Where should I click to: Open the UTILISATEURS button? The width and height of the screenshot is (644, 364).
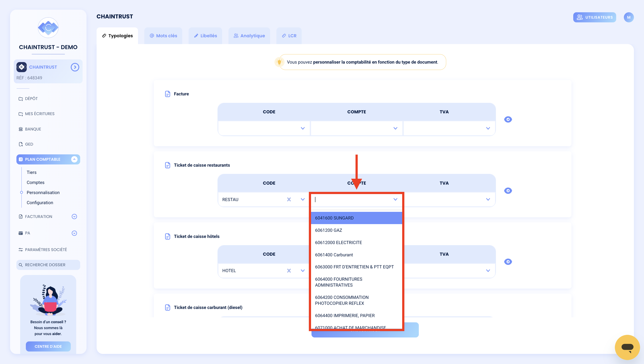tap(594, 17)
